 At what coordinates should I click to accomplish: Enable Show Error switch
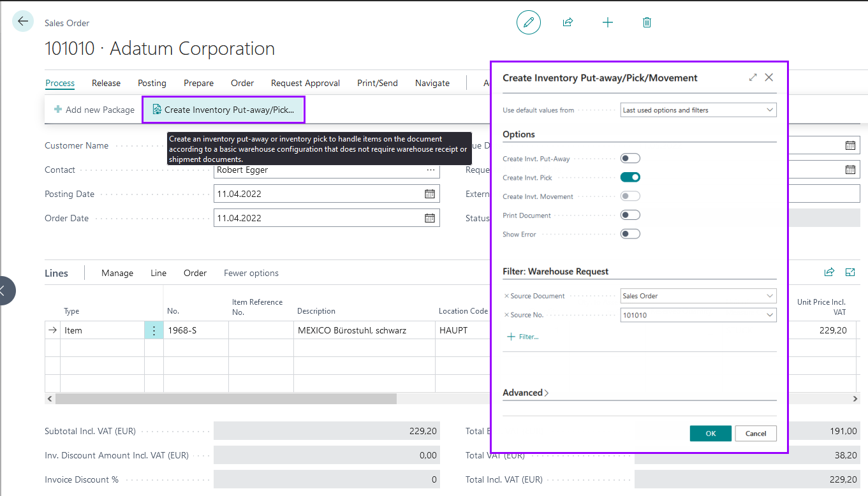pos(630,234)
